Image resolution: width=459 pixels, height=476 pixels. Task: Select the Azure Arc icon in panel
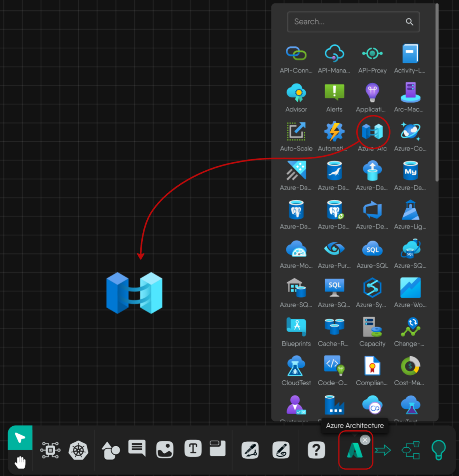click(372, 132)
